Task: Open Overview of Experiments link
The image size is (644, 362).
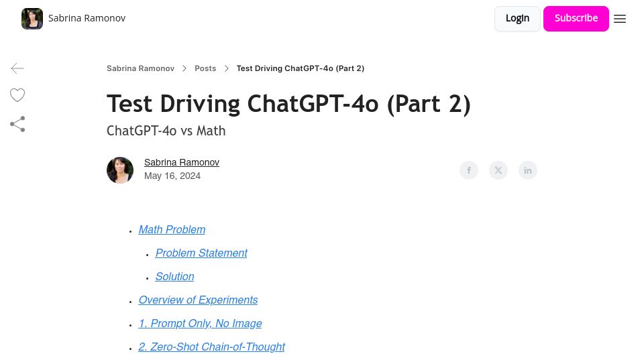Action: [198, 300]
